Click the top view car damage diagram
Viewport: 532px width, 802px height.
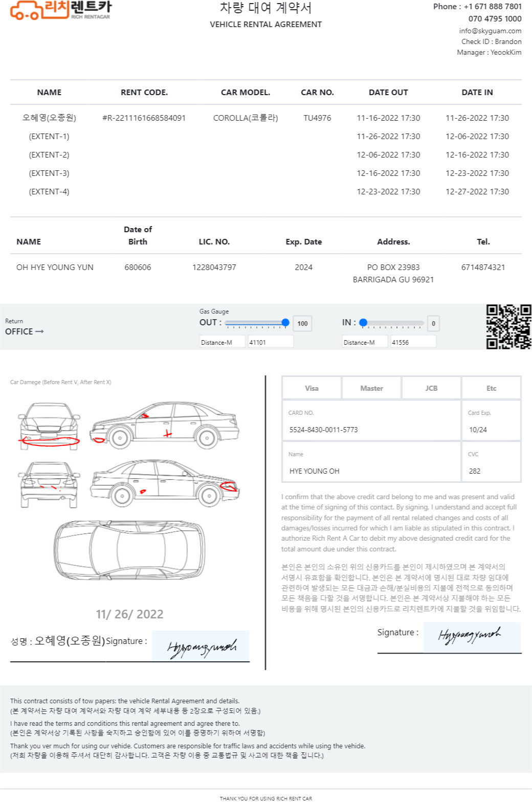click(x=129, y=551)
